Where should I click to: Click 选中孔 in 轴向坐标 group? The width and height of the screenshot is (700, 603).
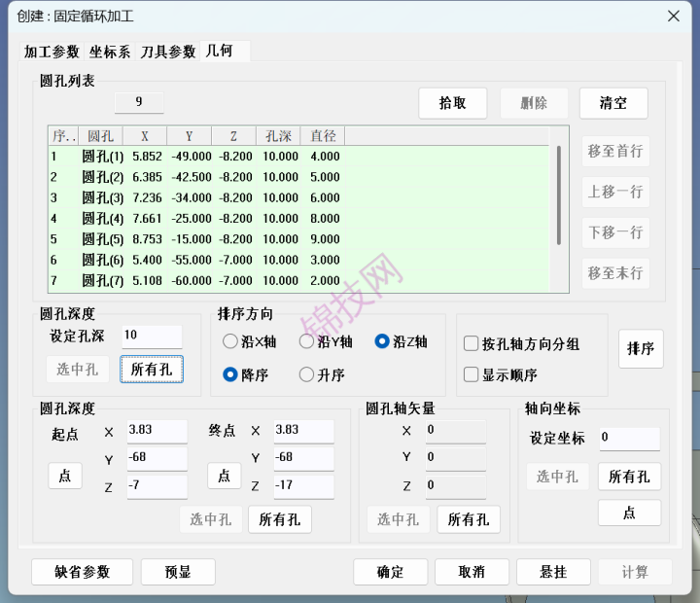coord(558,477)
